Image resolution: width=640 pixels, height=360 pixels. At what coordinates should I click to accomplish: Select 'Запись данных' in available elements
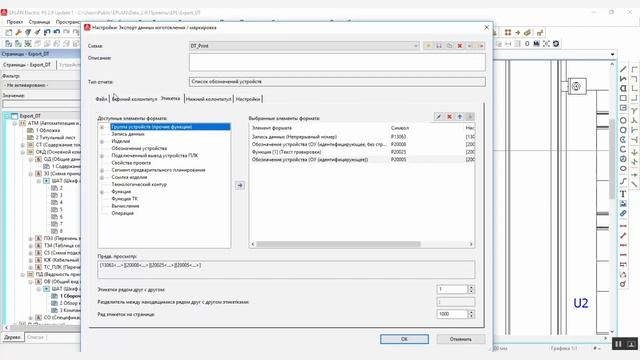point(128,134)
